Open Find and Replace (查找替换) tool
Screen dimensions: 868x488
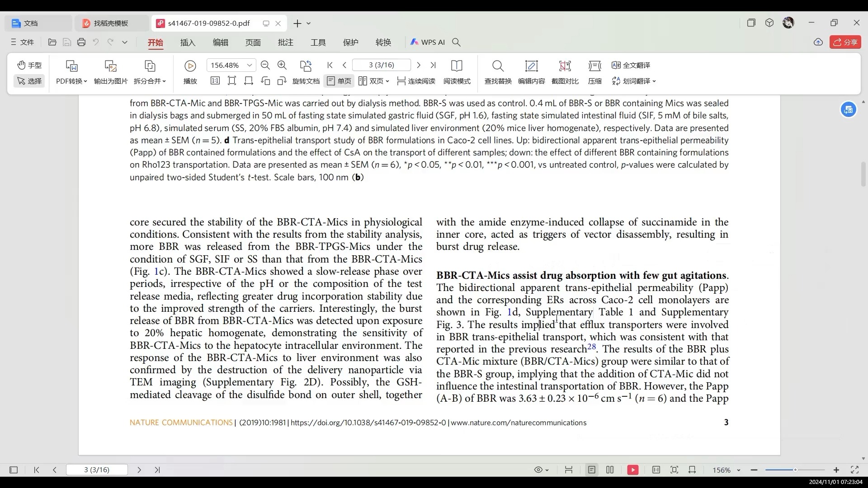498,66
